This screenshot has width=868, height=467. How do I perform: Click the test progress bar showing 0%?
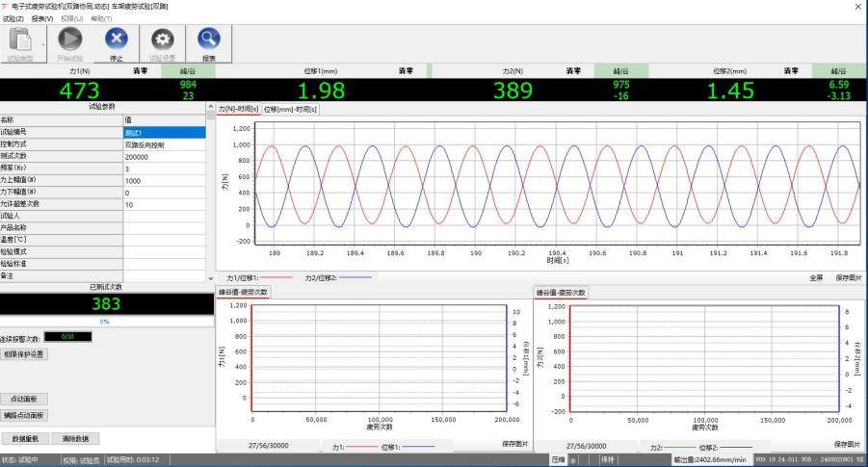(x=104, y=322)
